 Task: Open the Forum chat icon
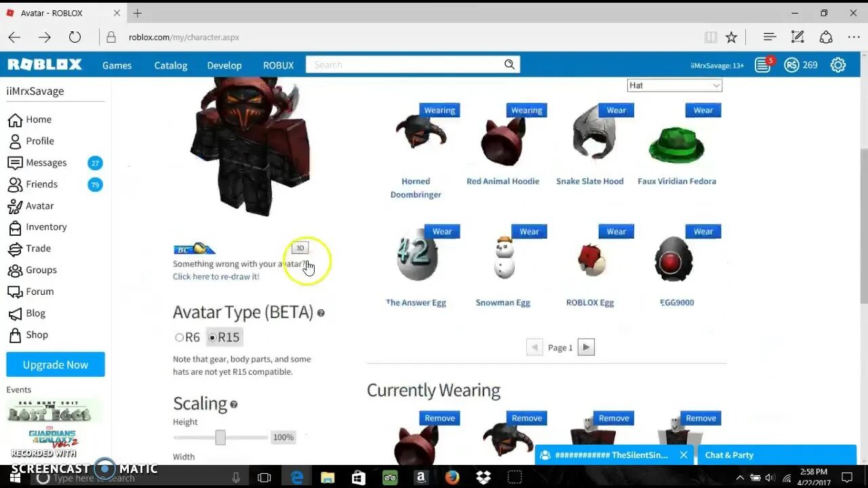[15, 292]
